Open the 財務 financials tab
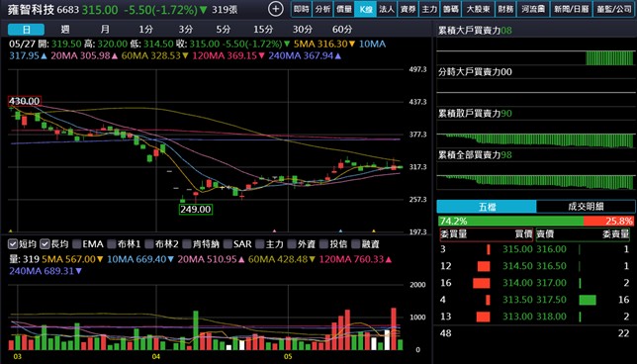Screen dimensions: 637x364 pyautogui.click(x=505, y=9)
